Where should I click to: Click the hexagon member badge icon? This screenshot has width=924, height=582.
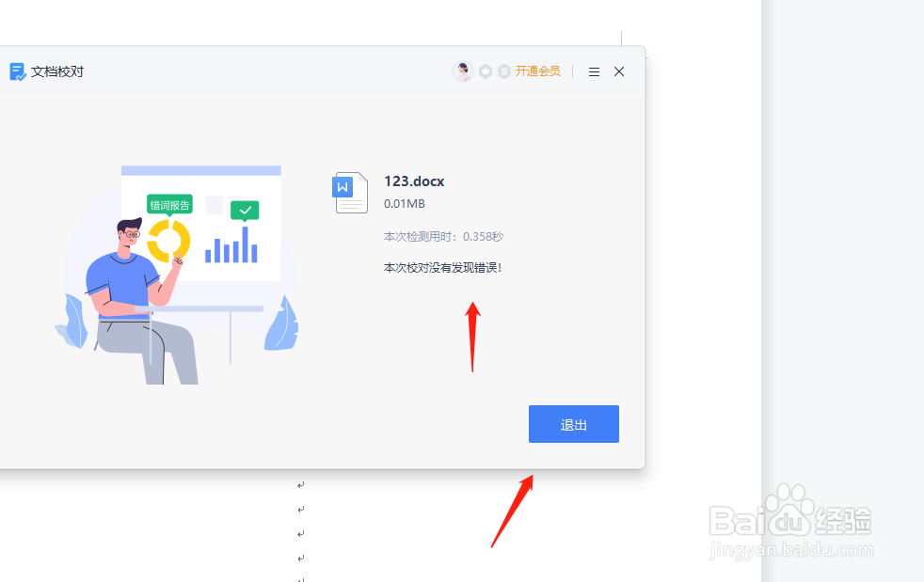pyautogui.click(x=486, y=71)
